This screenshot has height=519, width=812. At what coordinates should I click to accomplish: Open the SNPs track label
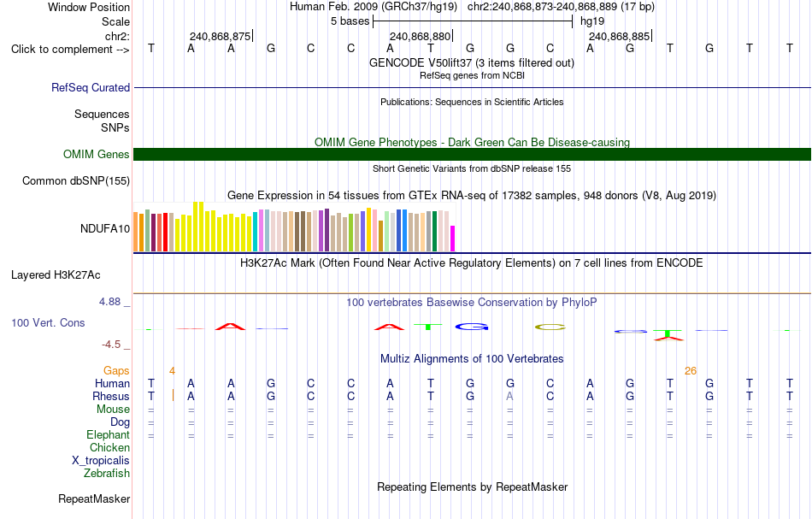(115, 127)
